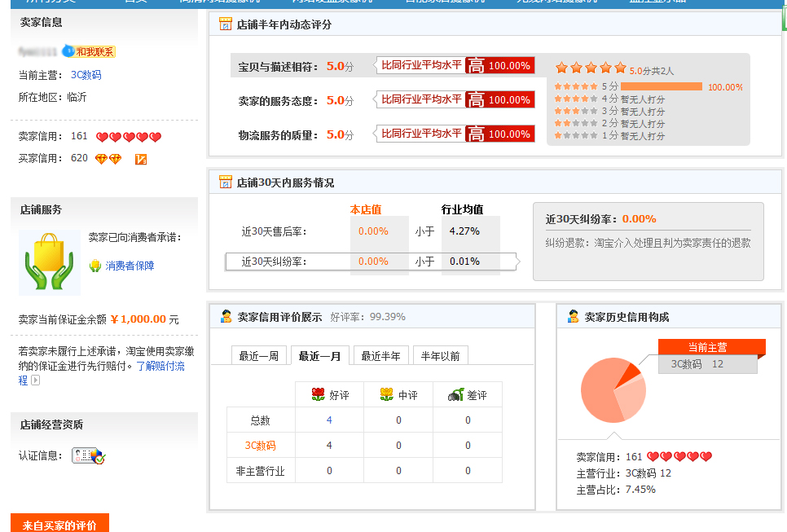The image size is (787, 532).
Task: Click the avatar icon beside 卖家历史信用构成
Action: [574, 316]
